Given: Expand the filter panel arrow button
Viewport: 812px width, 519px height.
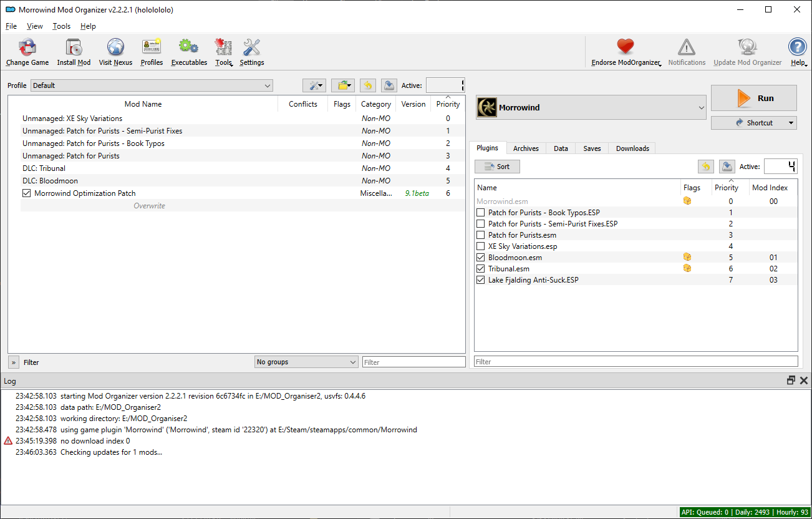Looking at the screenshot, I should coord(14,362).
